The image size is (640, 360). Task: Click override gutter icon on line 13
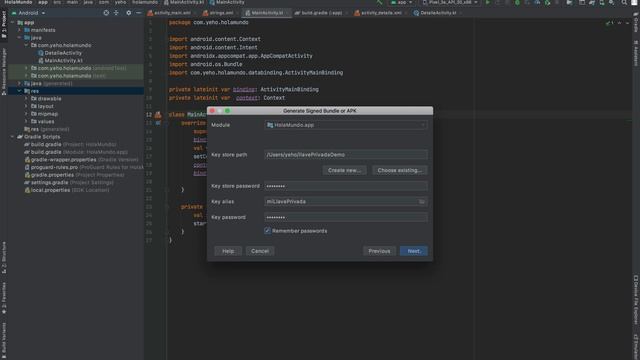pos(158,123)
